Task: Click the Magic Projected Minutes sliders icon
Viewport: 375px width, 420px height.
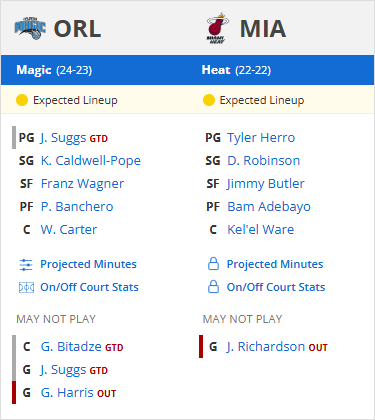Action: tap(26, 265)
